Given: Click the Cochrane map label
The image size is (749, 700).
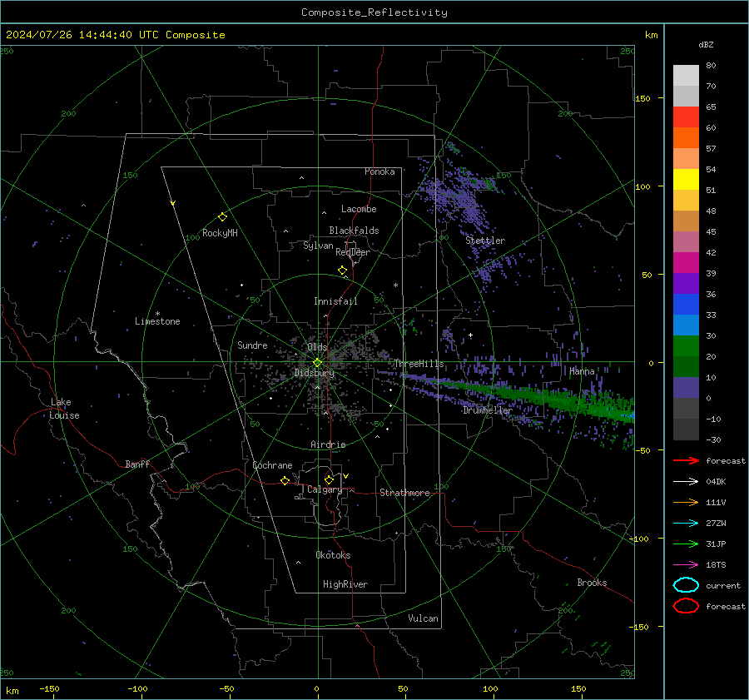Looking at the screenshot, I should coord(272,465).
